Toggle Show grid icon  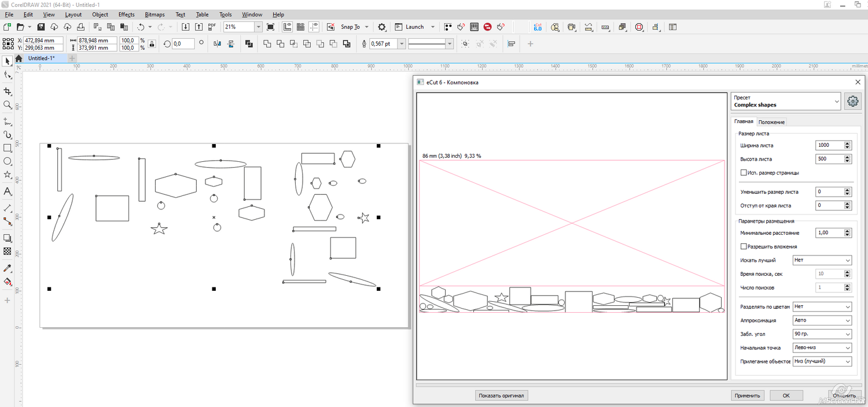301,27
